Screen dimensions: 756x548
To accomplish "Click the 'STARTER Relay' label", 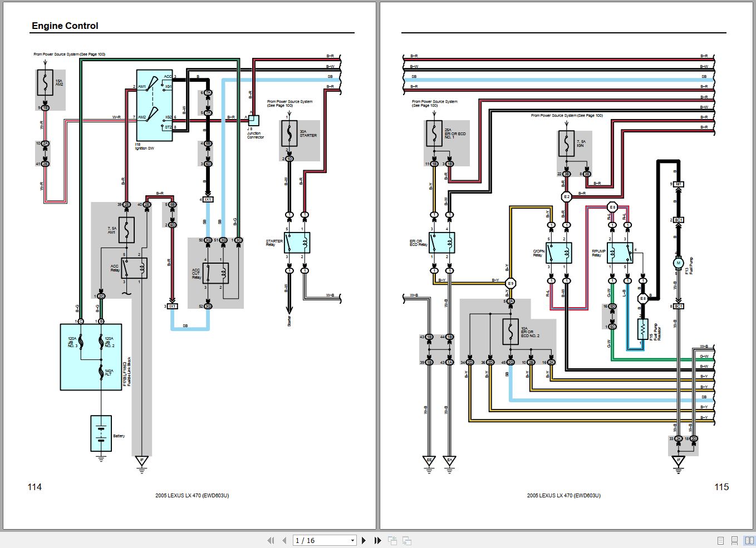I will [x=274, y=243].
